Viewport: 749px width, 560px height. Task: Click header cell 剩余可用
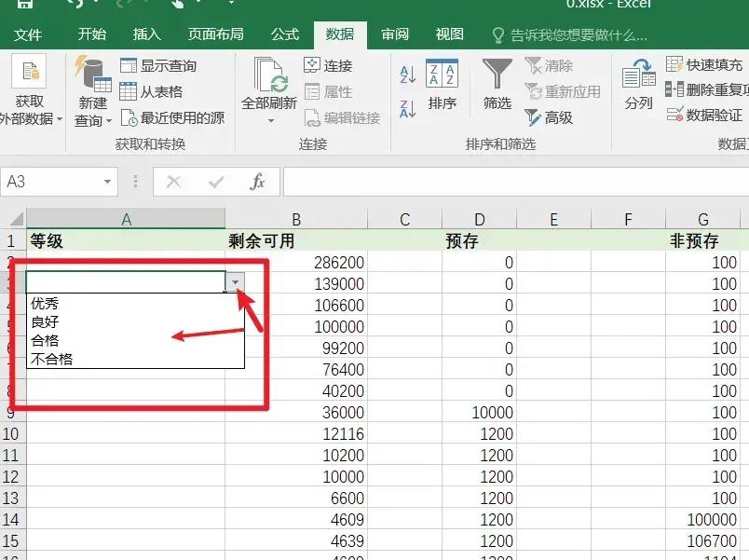[x=296, y=240]
